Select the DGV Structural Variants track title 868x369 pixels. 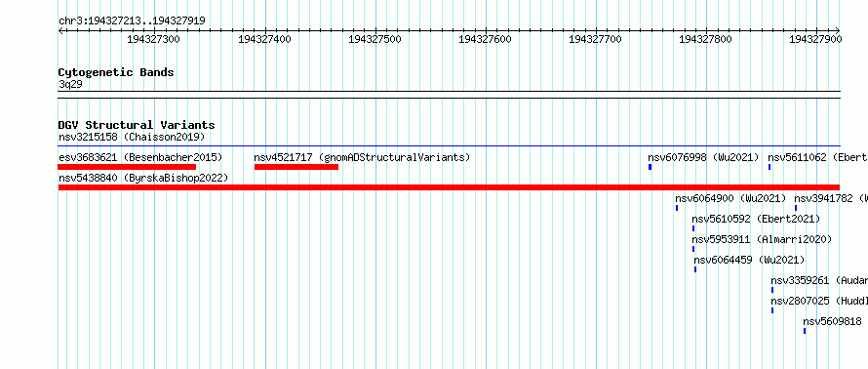pos(137,125)
